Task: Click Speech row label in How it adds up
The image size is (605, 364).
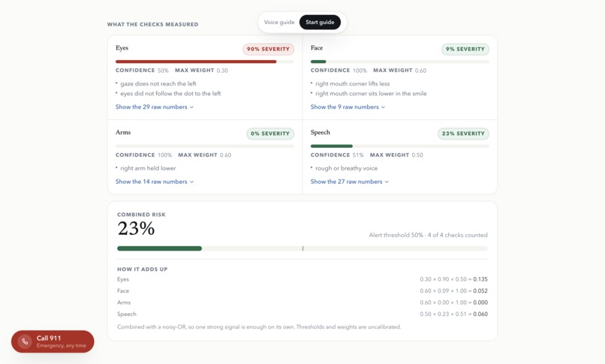Action: point(127,314)
